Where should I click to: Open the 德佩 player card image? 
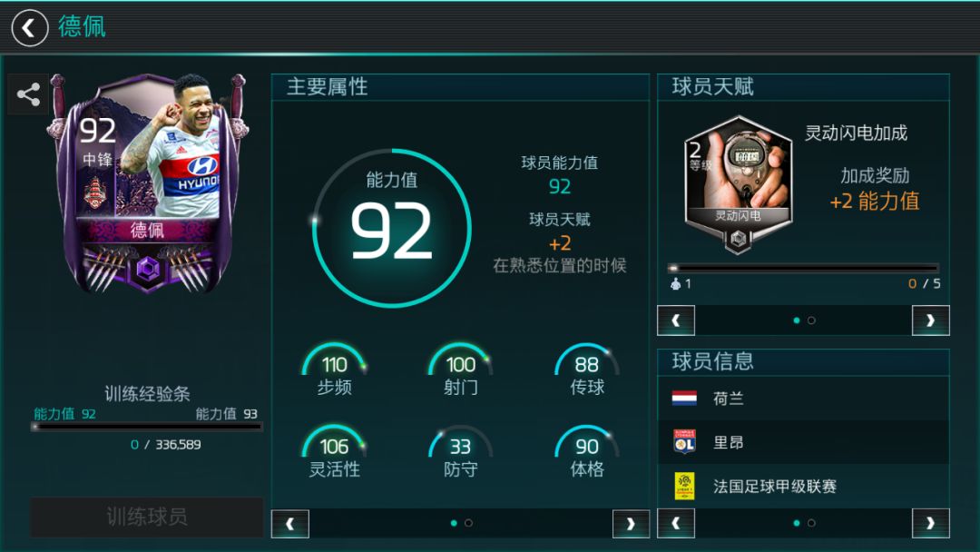(148, 183)
